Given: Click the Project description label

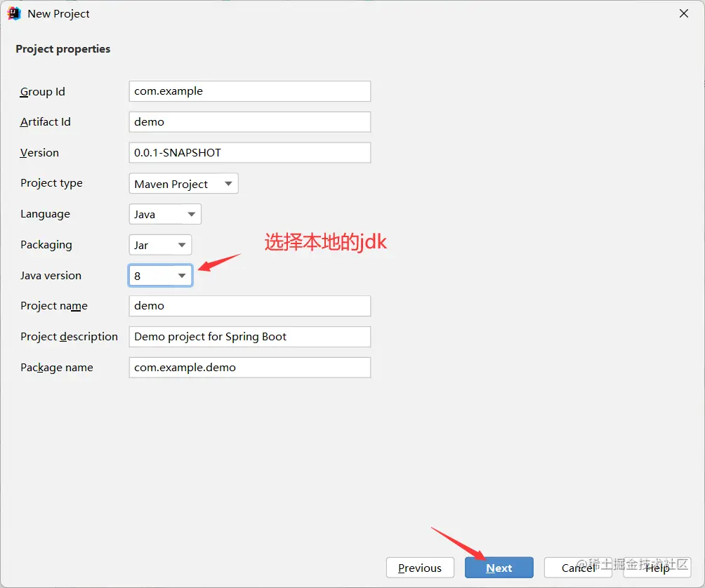Looking at the screenshot, I should pos(70,337).
